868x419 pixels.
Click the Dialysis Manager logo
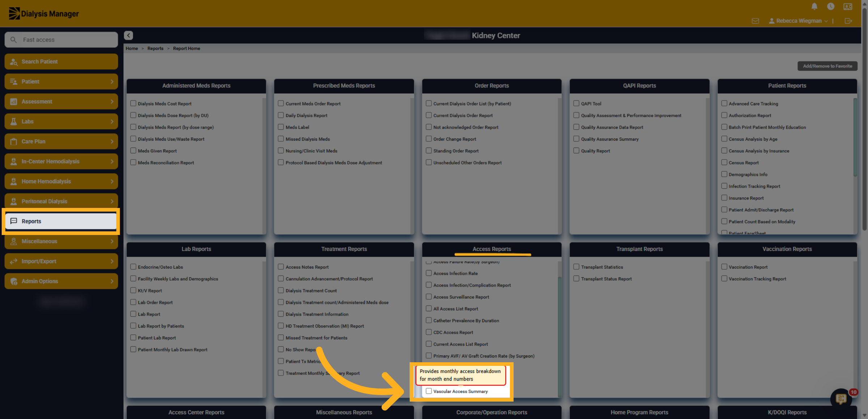pos(44,13)
